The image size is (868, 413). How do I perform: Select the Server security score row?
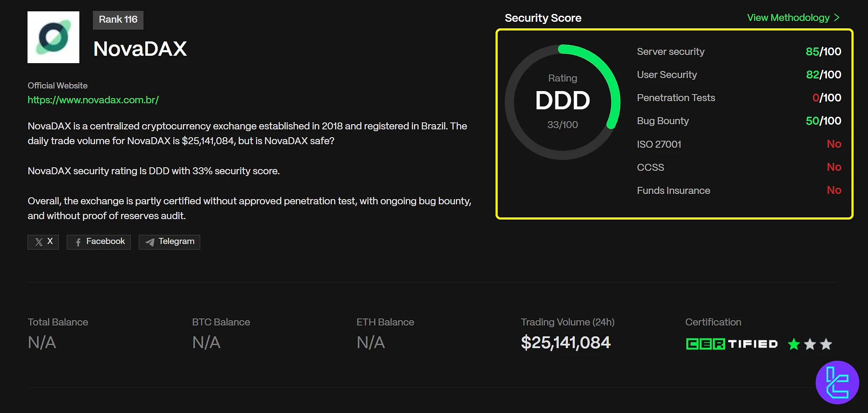tap(738, 51)
